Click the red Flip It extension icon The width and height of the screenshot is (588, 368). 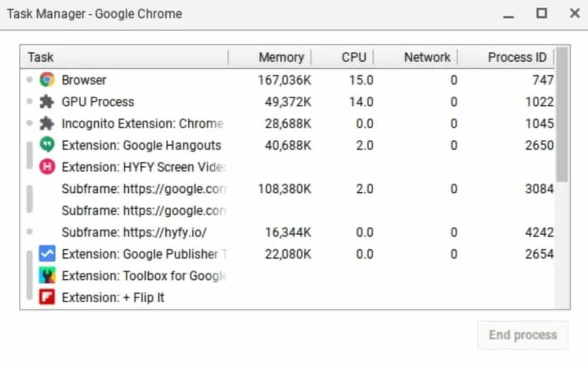(x=47, y=297)
